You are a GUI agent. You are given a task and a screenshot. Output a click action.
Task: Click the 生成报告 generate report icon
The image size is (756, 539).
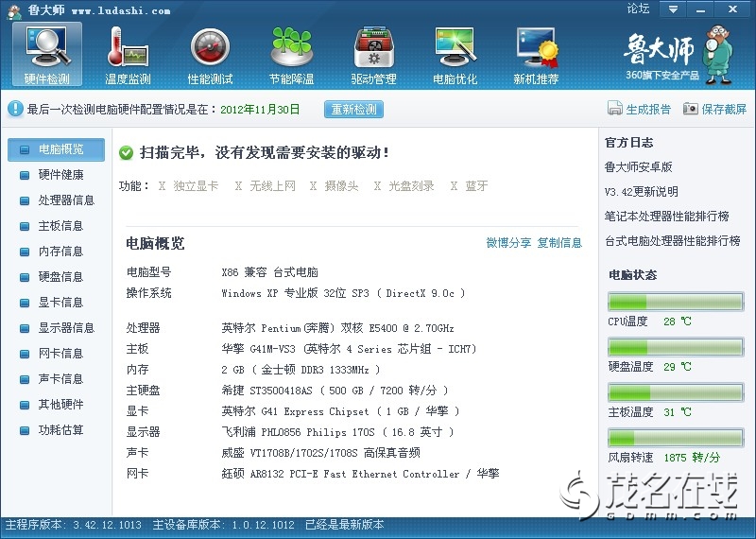tap(615, 109)
